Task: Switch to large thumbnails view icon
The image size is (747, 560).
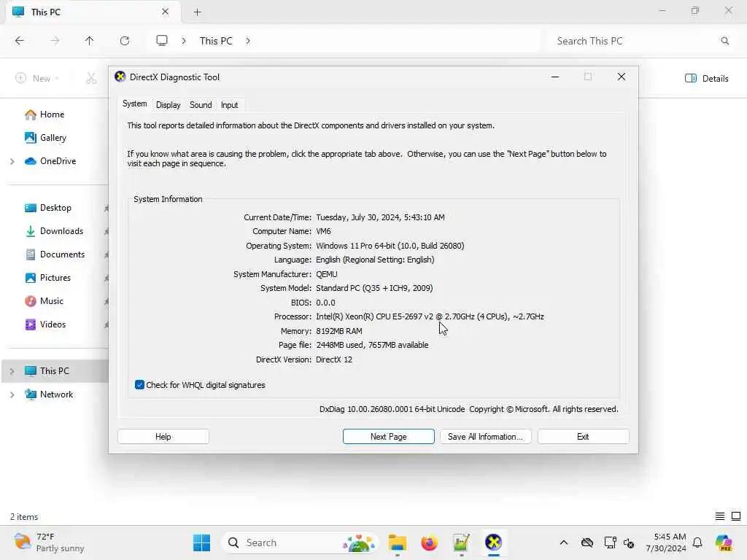Action: 736,516
